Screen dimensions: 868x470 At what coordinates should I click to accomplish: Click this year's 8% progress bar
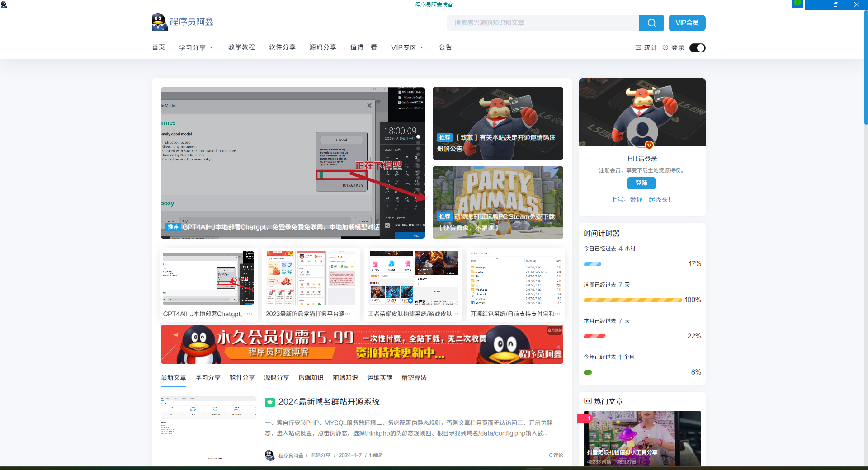tap(588, 372)
